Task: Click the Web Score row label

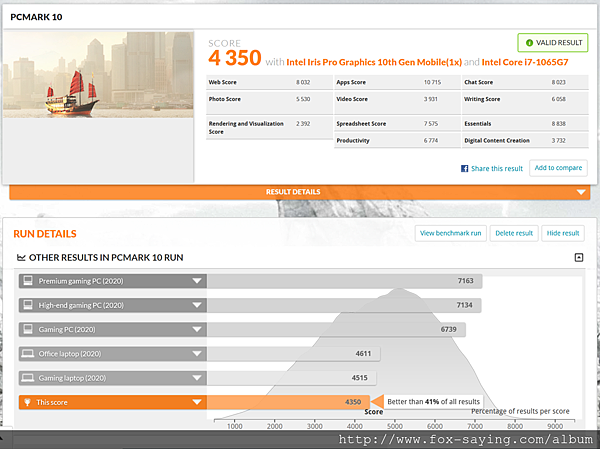Action: click(x=222, y=82)
